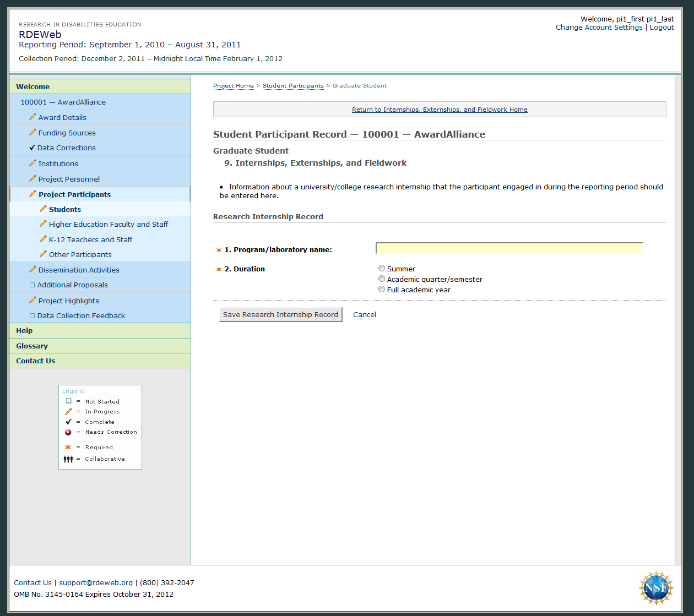Viewport: 694px width, 616px height.
Task: Open Return to Internships, Externships, and Fieldwork Home
Action: [x=440, y=110]
